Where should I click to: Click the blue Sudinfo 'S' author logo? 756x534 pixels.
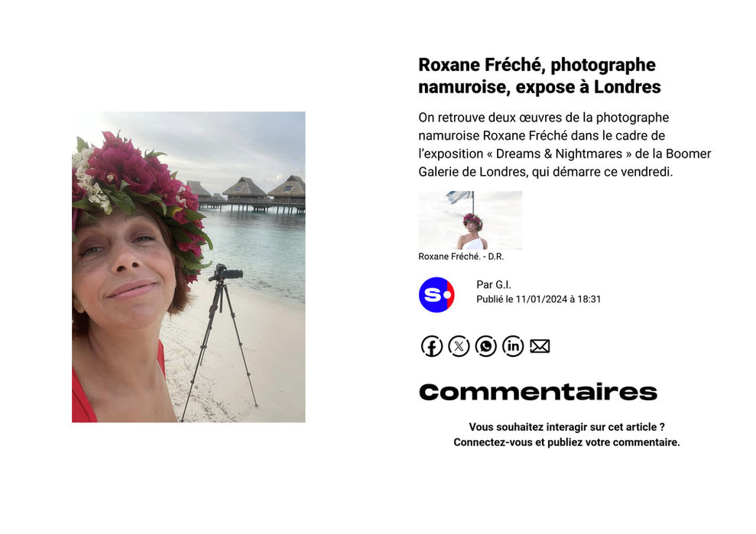436,294
